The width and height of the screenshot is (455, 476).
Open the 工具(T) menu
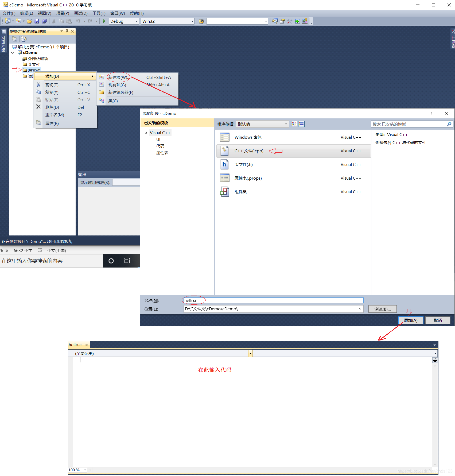(99, 13)
